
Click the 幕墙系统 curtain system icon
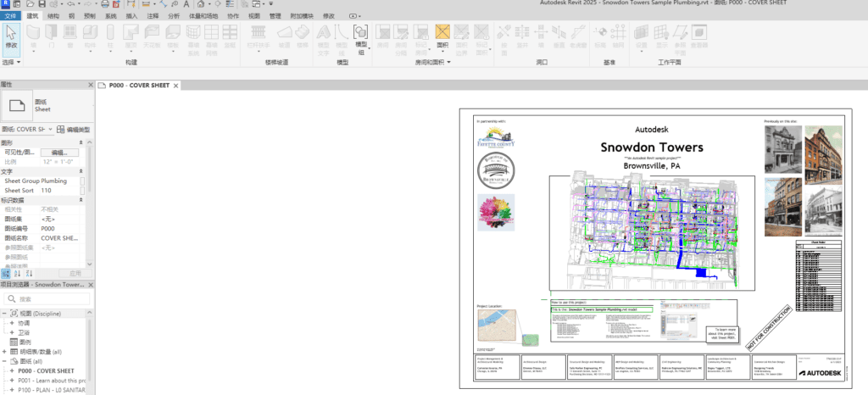click(193, 33)
